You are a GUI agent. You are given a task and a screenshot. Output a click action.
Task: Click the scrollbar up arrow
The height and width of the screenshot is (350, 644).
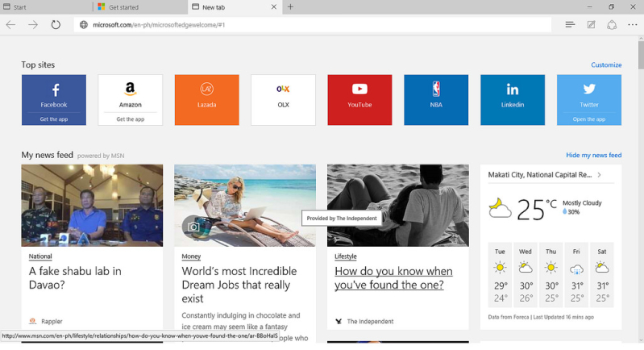pos(641,38)
